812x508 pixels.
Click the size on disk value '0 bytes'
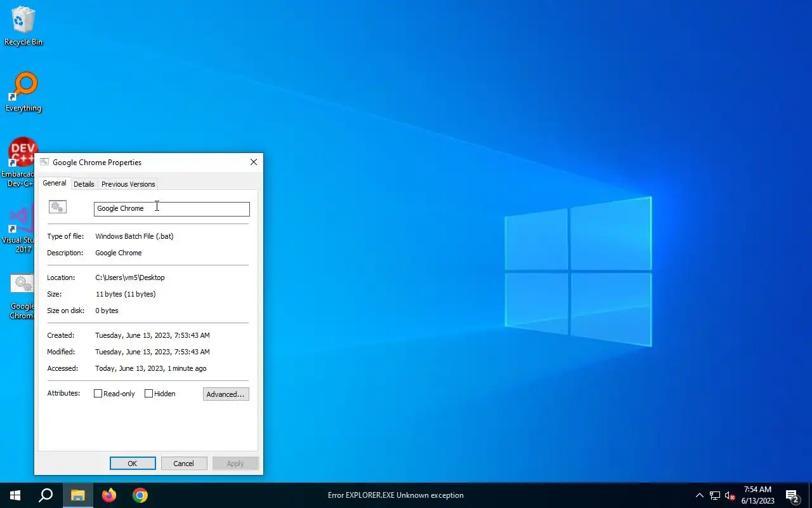107,311
